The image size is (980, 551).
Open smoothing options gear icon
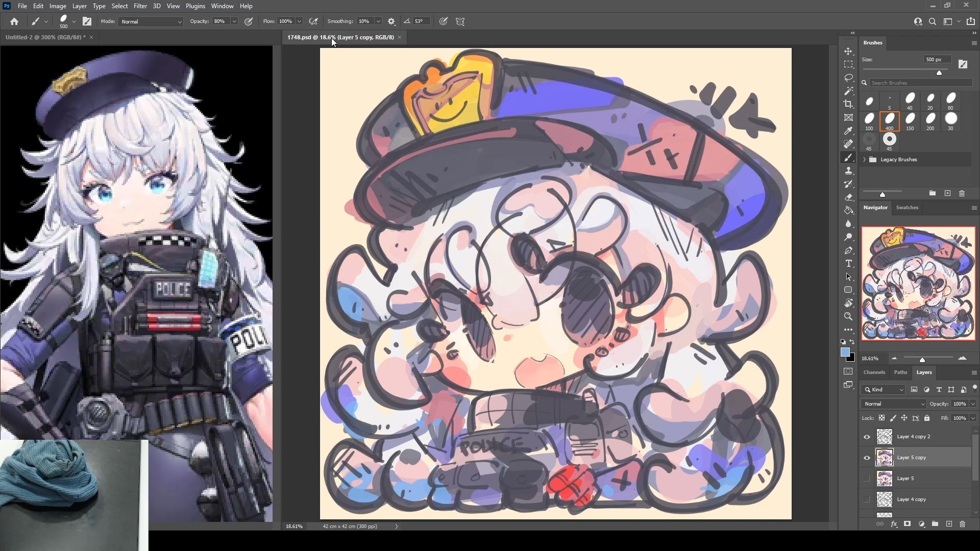391,21
